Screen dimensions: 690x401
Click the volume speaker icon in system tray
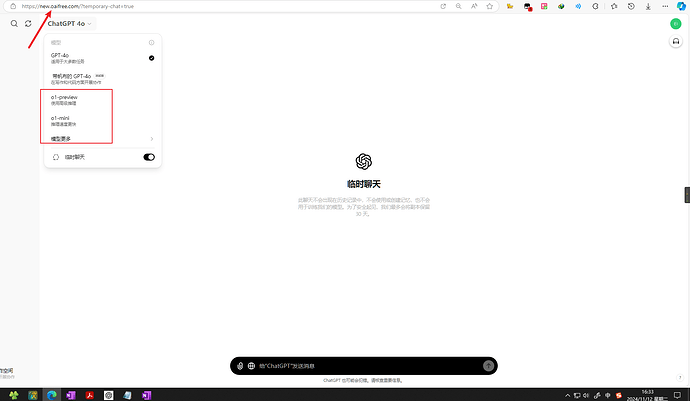tap(586, 395)
